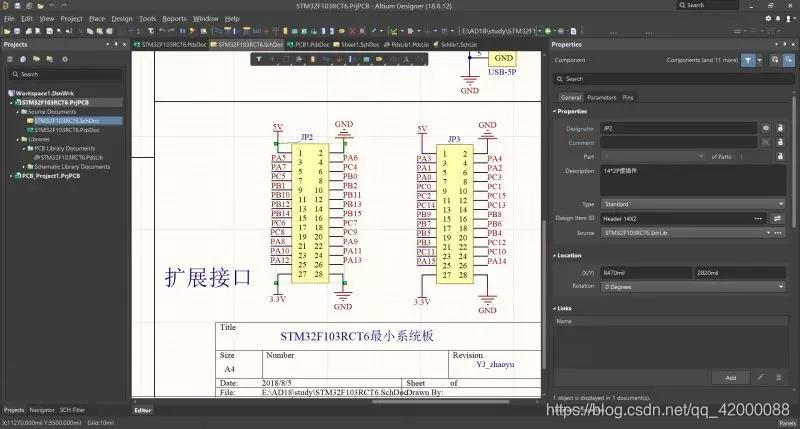800x429 pixels.
Task: Click the gear icon in the Projects panel
Action: [65, 59]
